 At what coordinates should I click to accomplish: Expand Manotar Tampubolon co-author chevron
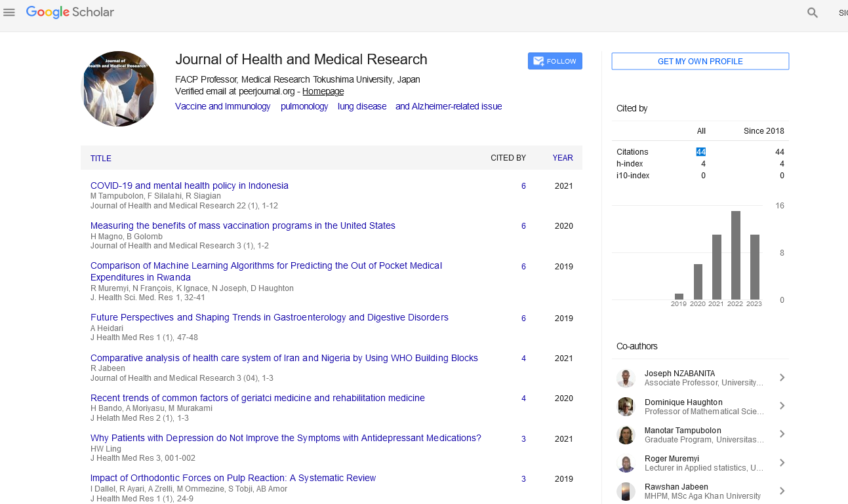coord(782,435)
